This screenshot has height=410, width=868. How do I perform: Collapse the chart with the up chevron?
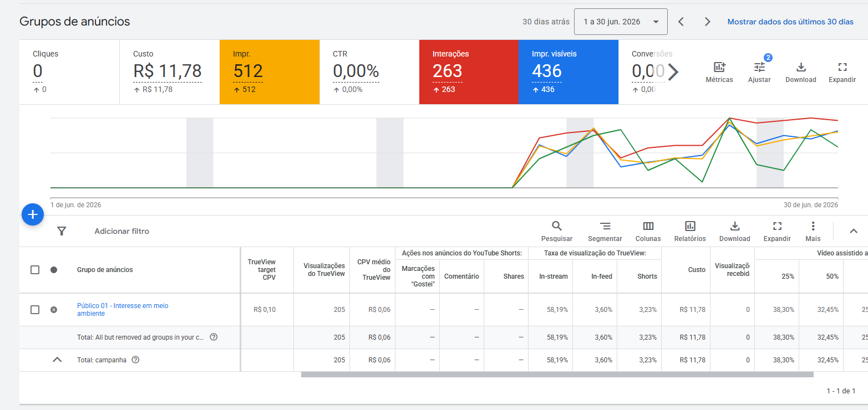pyautogui.click(x=854, y=231)
